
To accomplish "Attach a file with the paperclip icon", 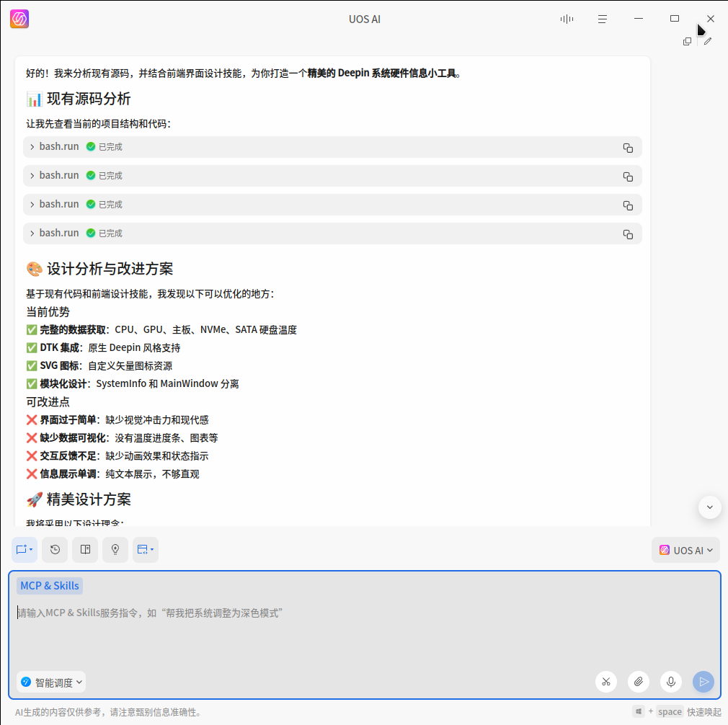I will [639, 682].
